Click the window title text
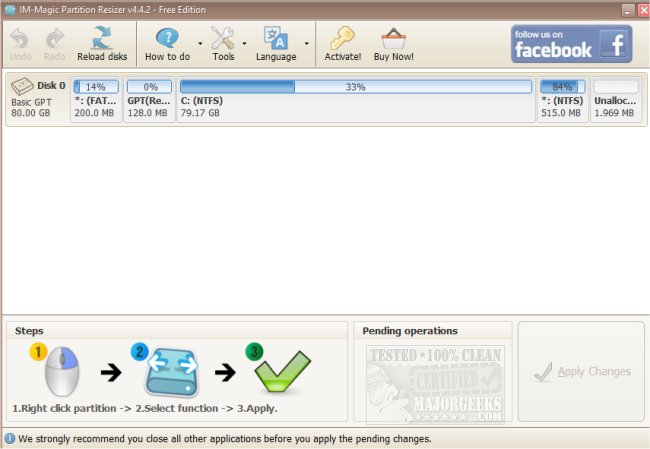 pos(112,10)
